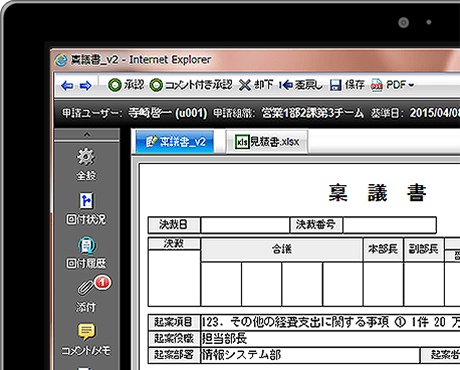Viewport: 460px width, 370px height.
Task: Click the Internet Explorer logo icon
Action: click(60, 60)
